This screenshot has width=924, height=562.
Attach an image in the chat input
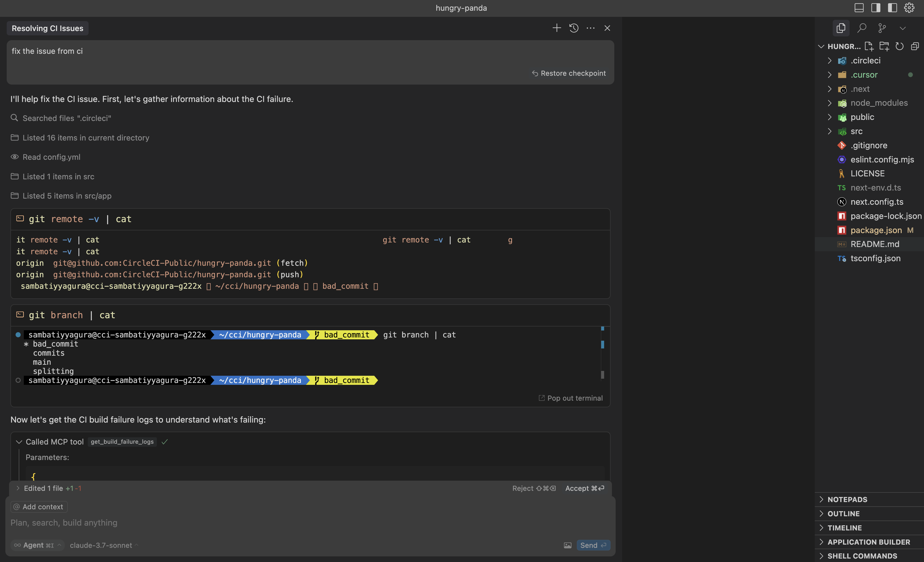[x=567, y=545]
